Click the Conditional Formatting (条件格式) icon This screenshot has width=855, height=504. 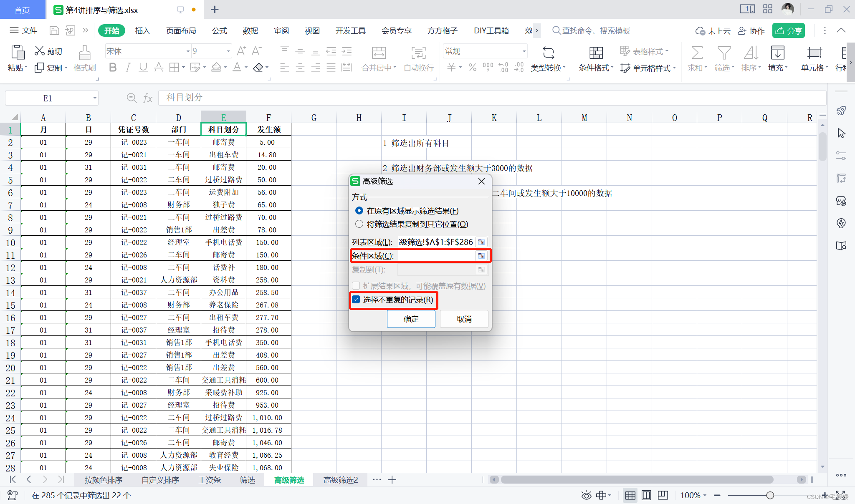click(x=596, y=53)
